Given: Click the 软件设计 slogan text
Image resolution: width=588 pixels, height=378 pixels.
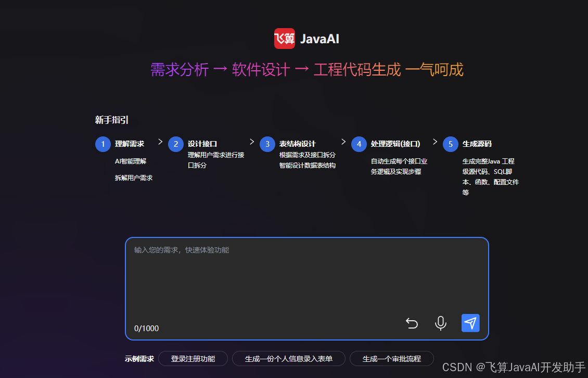Looking at the screenshot, I should pyautogui.click(x=261, y=70).
